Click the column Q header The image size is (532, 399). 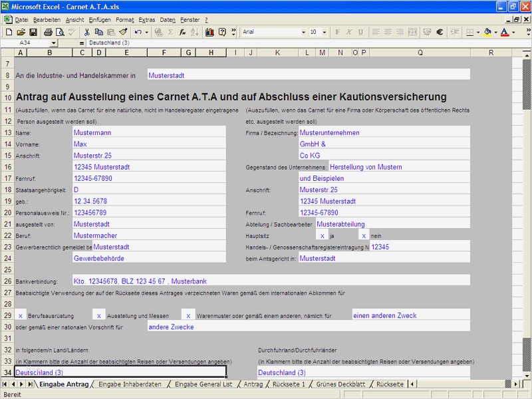click(x=420, y=53)
